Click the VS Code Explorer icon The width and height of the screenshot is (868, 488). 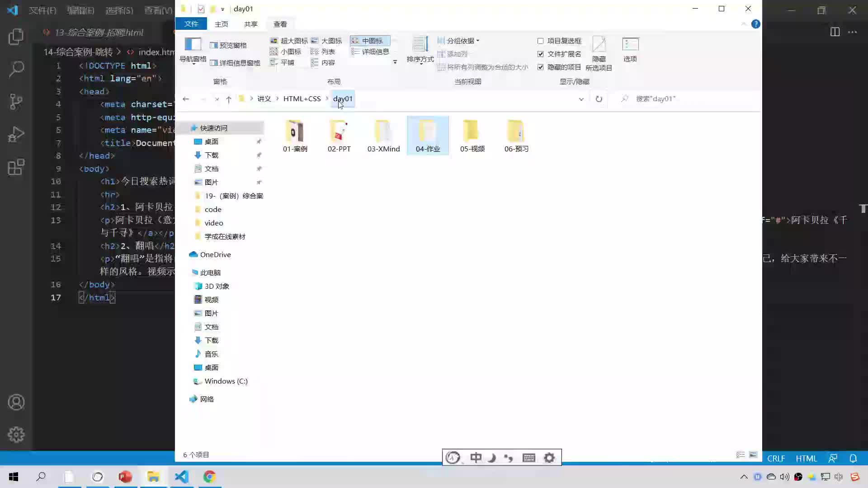coord(16,37)
